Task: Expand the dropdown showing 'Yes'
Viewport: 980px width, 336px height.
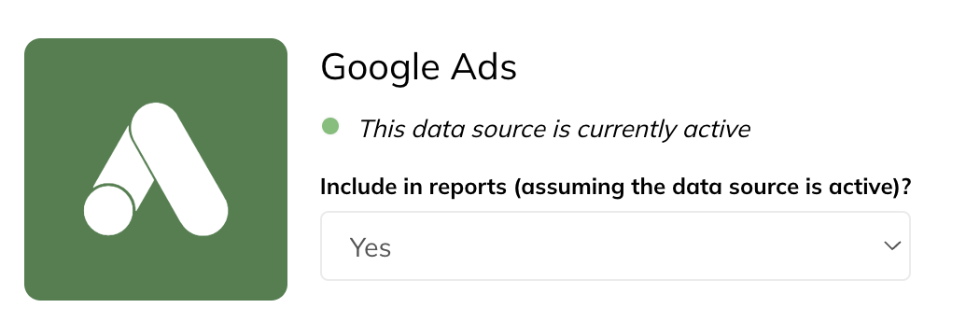Action: pyautogui.click(x=615, y=246)
